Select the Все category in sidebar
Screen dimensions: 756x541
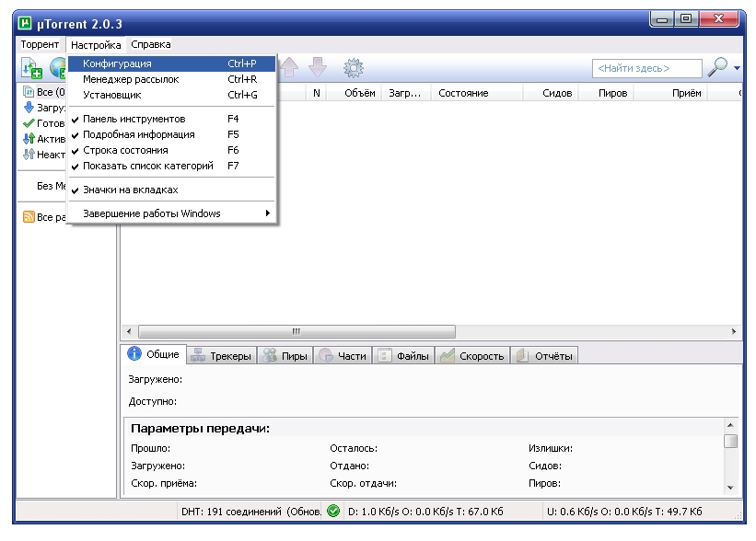tap(44, 92)
